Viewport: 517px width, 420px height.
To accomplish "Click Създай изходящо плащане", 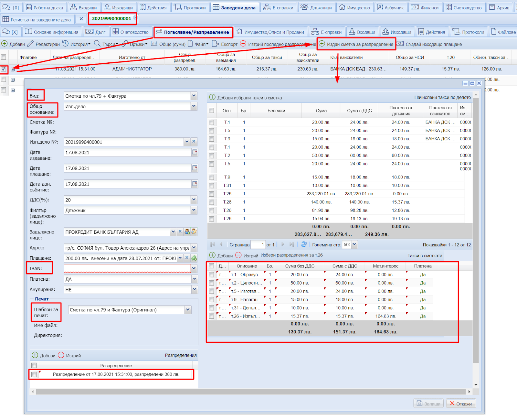I will coord(429,44).
